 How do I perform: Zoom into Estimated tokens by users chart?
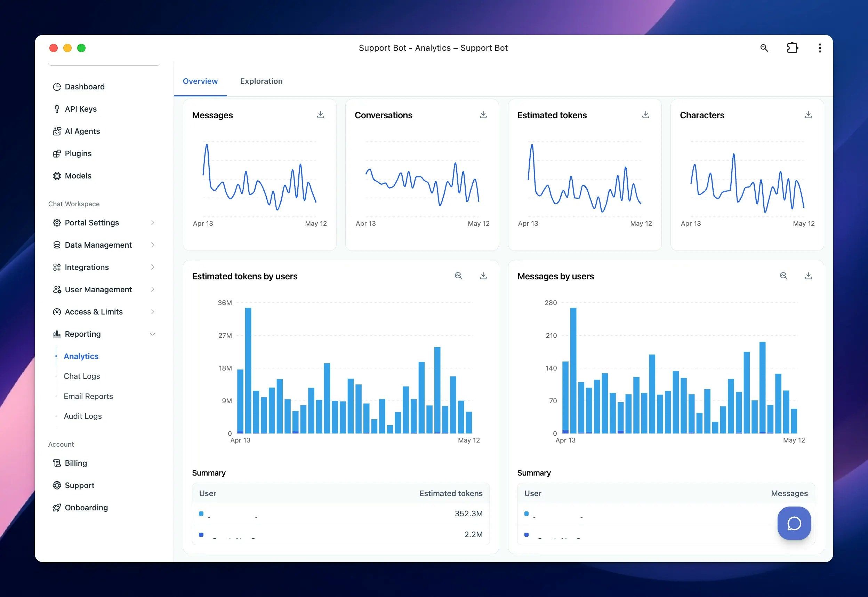tap(458, 276)
